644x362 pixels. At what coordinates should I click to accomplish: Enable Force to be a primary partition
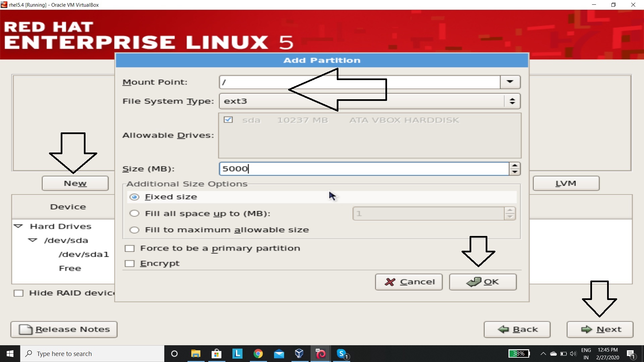point(129,248)
